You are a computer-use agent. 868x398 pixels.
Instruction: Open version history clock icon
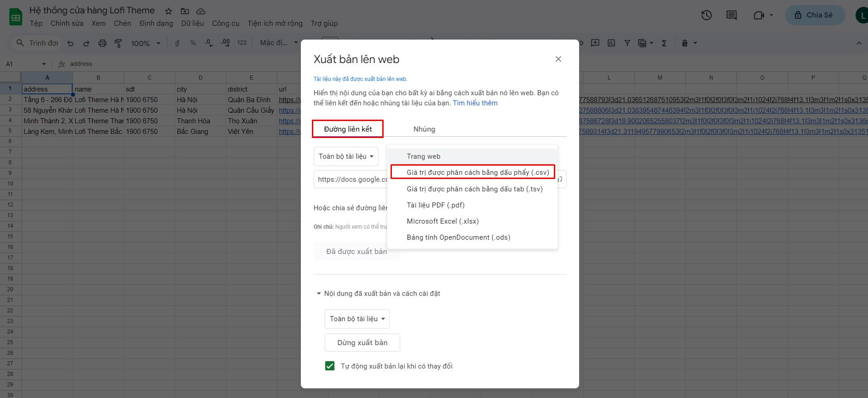pos(707,15)
